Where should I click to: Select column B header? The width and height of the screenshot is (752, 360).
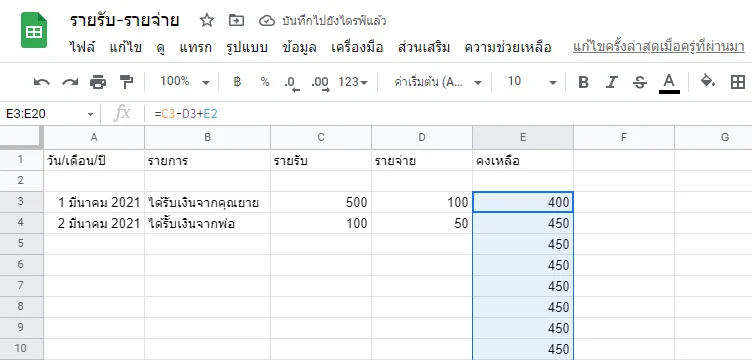point(207,137)
